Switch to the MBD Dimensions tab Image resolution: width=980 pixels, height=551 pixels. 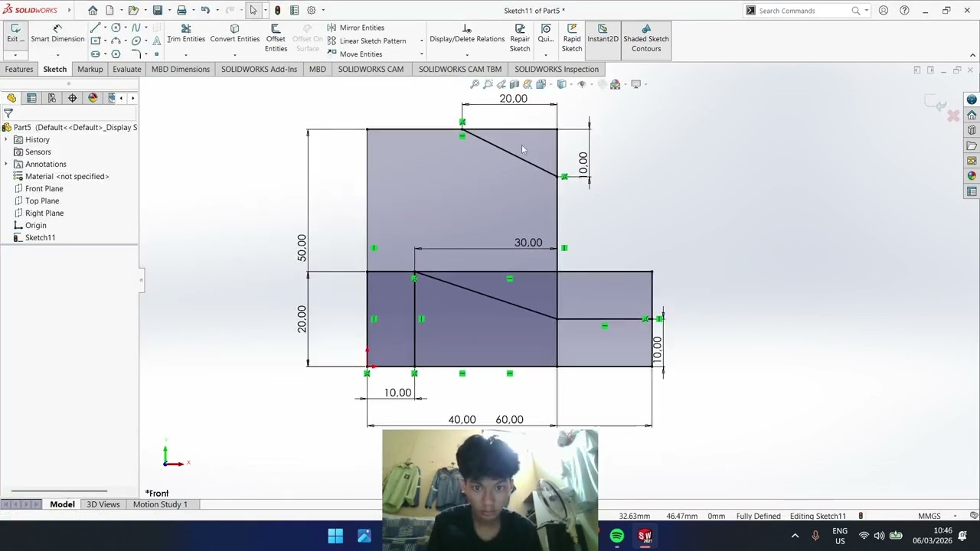pyautogui.click(x=181, y=69)
